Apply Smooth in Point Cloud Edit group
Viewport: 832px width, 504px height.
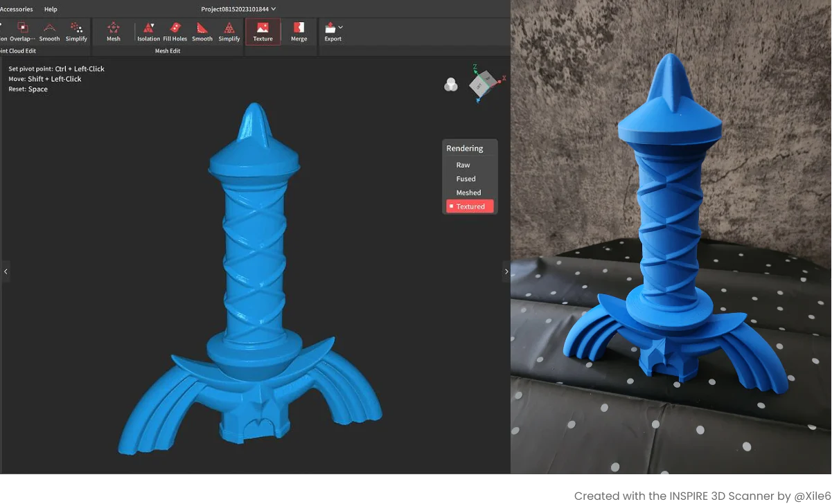pos(49,31)
